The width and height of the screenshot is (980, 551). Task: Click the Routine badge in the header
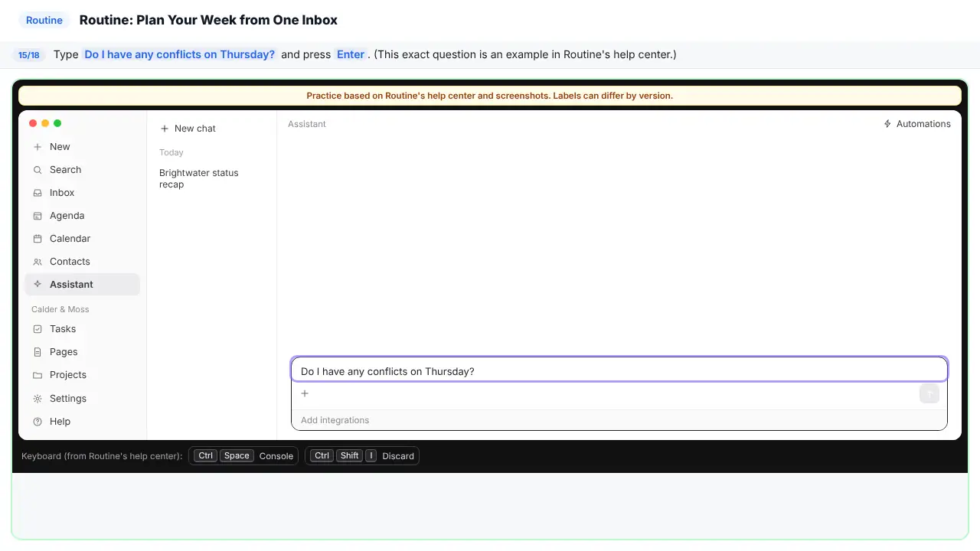click(44, 21)
